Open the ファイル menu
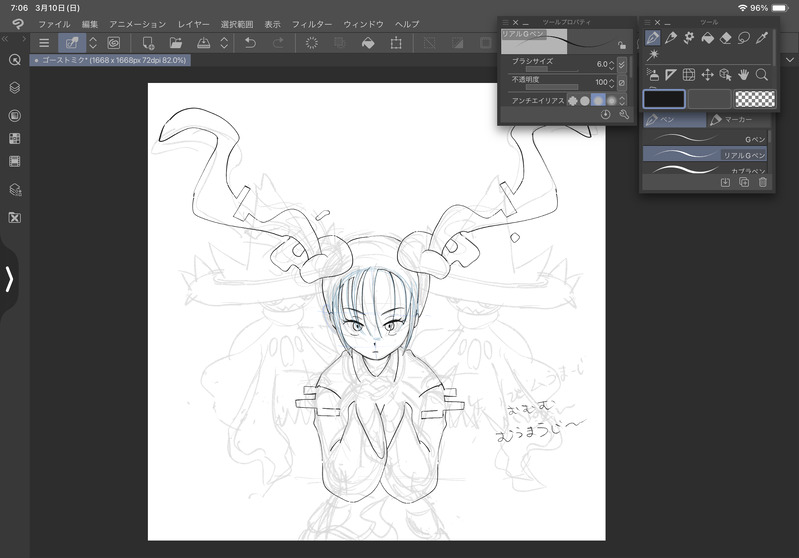The height and width of the screenshot is (558, 799). click(54, 24)
